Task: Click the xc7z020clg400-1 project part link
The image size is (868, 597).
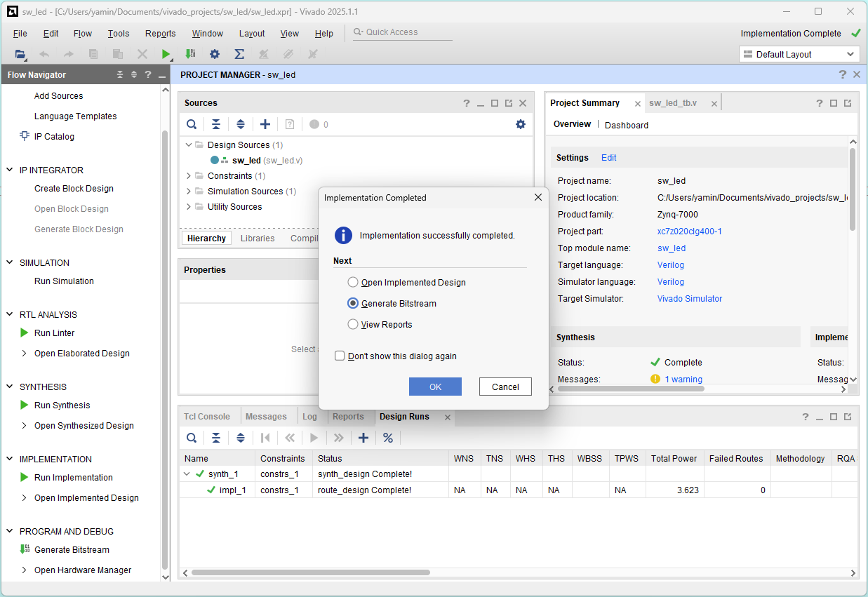Action: 689,232
